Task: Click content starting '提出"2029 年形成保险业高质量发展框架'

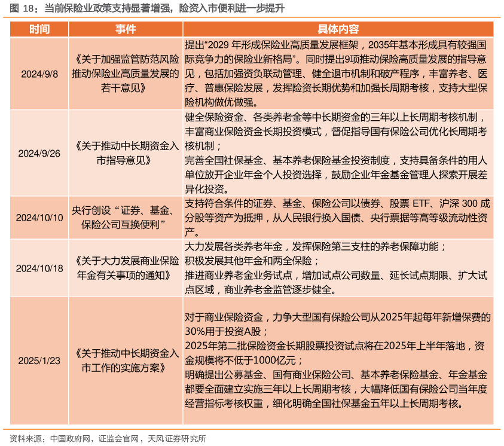Action: click(x=336, y=74)
